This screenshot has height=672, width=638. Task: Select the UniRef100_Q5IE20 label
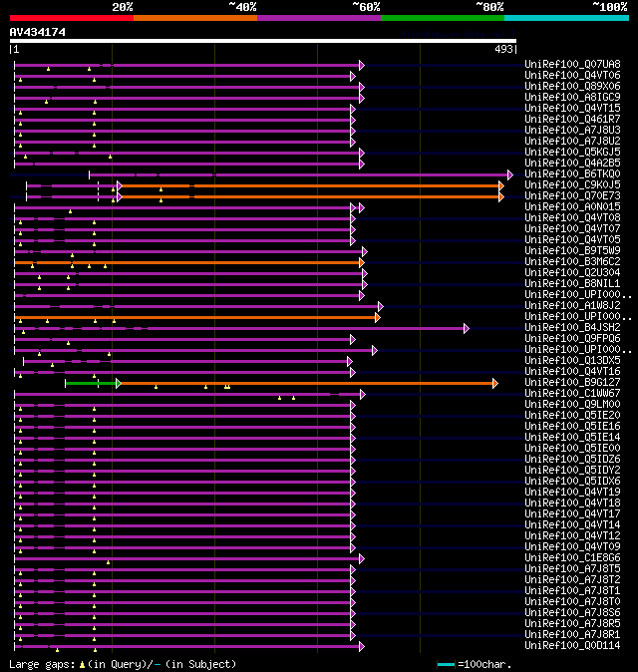click(x=572, y=416)
